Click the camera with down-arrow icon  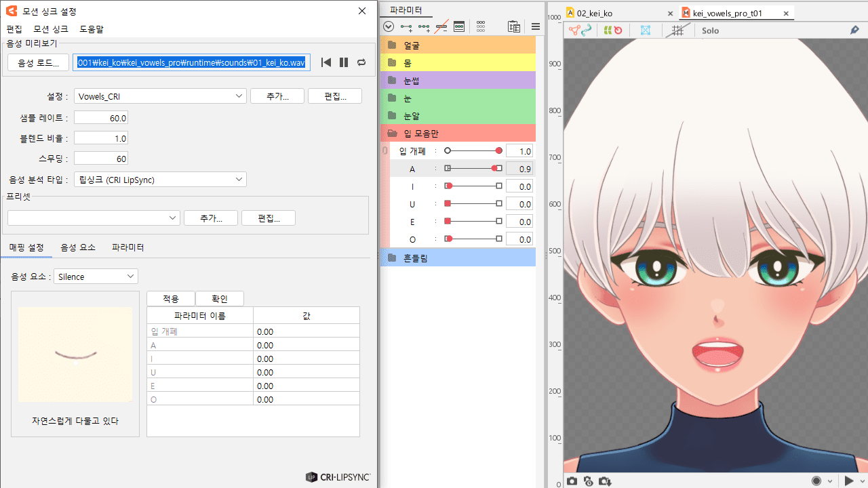pos(605,481)
